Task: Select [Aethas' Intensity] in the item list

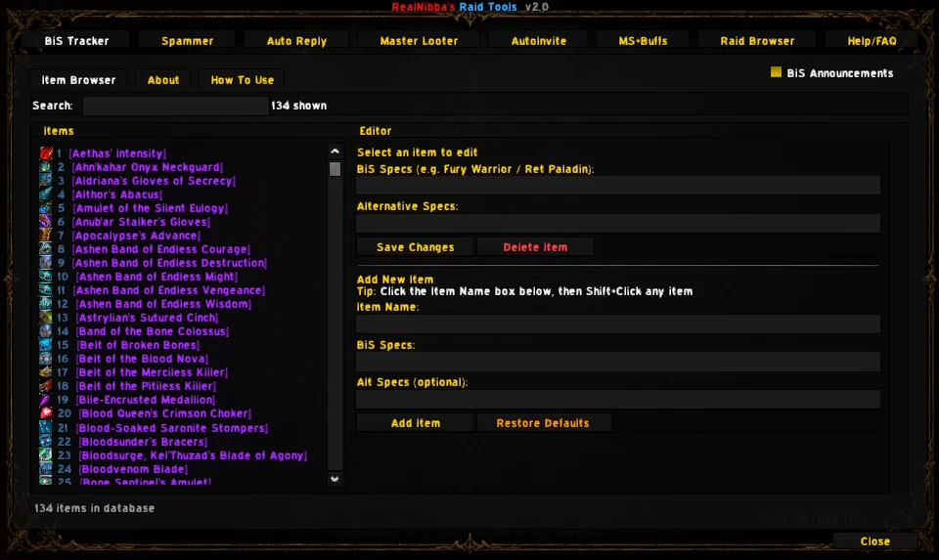Action: pos(117,153)
